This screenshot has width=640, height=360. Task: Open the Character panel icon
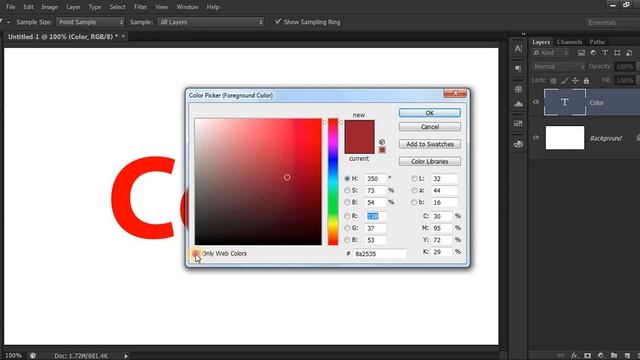click(x=518, y=48)
